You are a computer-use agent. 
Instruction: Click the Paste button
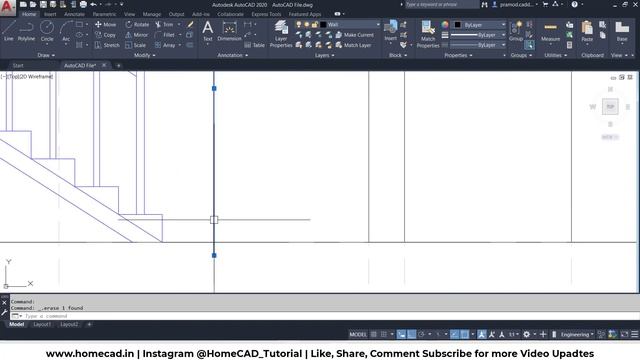[x=587, y=32]
